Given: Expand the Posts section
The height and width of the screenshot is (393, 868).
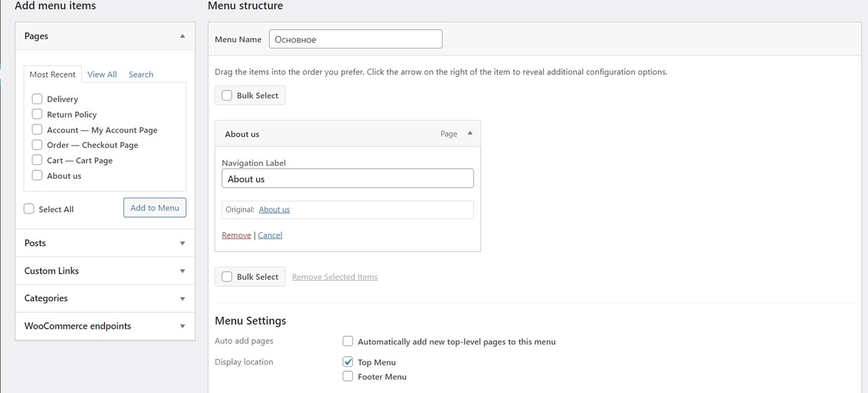Looking at the screenshot, I should tap(182, 243).
